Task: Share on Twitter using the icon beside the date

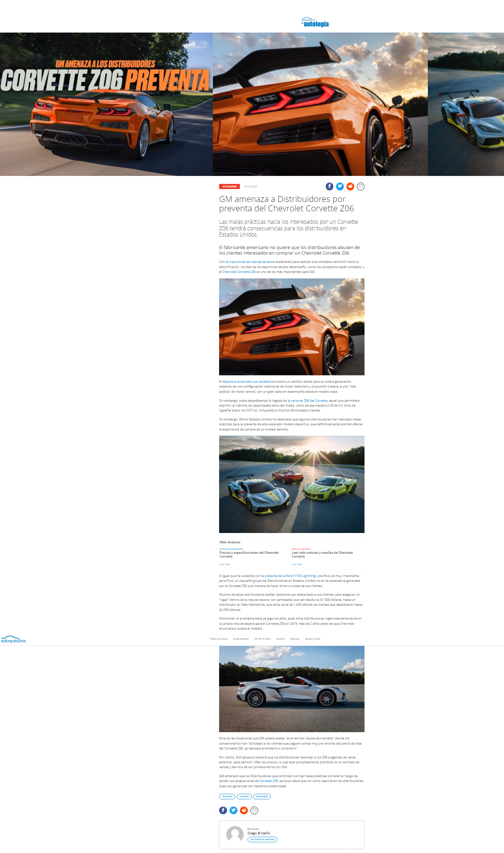Action: point(340,186)
